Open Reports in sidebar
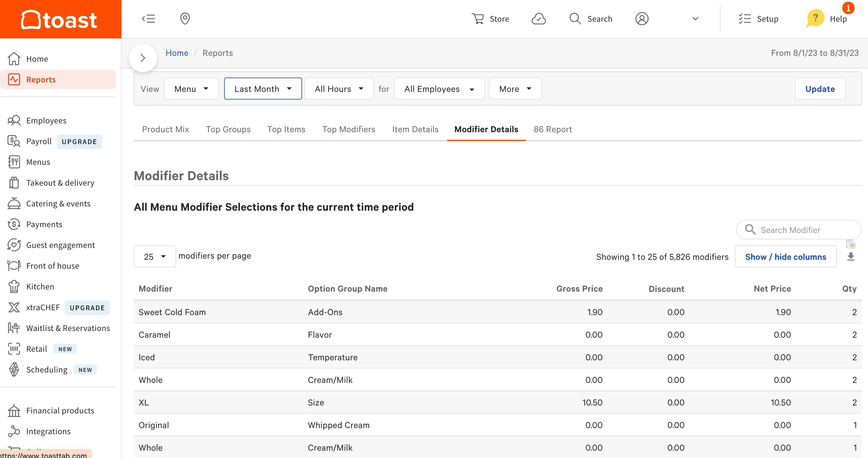This screenshot has width=868, height=458. [x=58, y=79]
